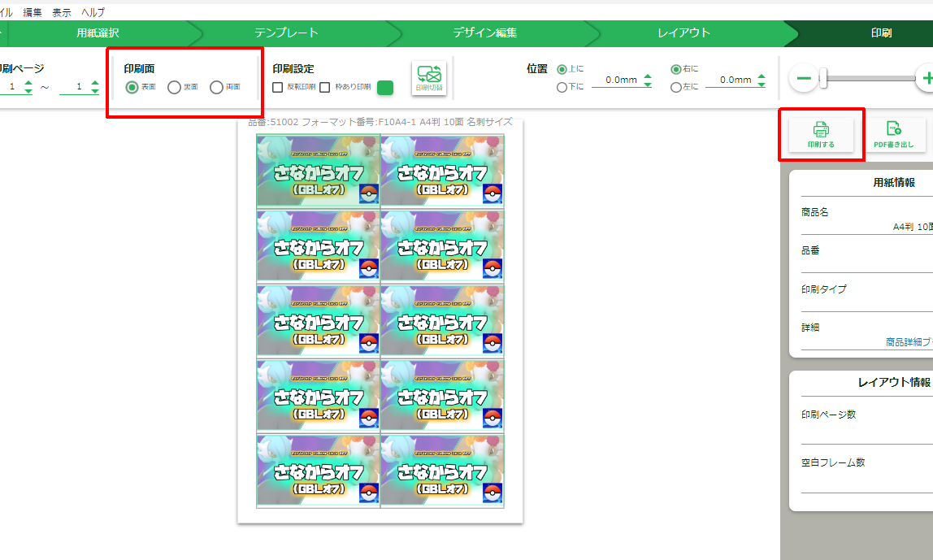Select the 裏面 back side radio button
Viewport: 933px width, 560px height.
tap(174, 88)
